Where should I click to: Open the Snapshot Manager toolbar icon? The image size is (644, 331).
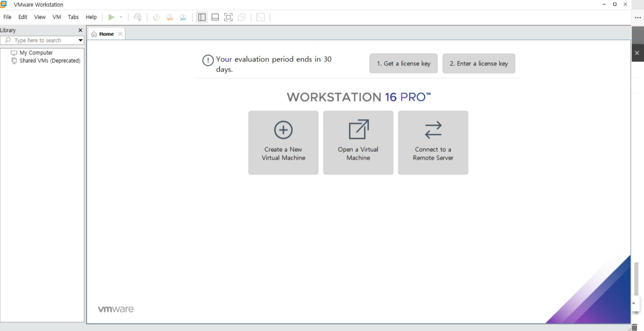pos(183,17)
